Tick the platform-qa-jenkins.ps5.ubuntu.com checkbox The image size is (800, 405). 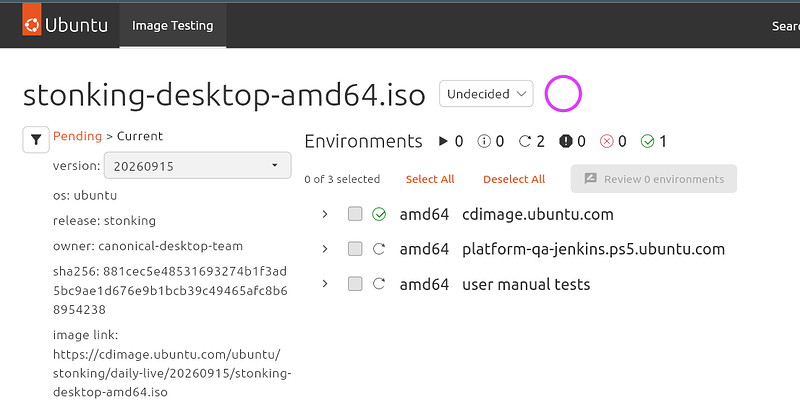[355, 249]
